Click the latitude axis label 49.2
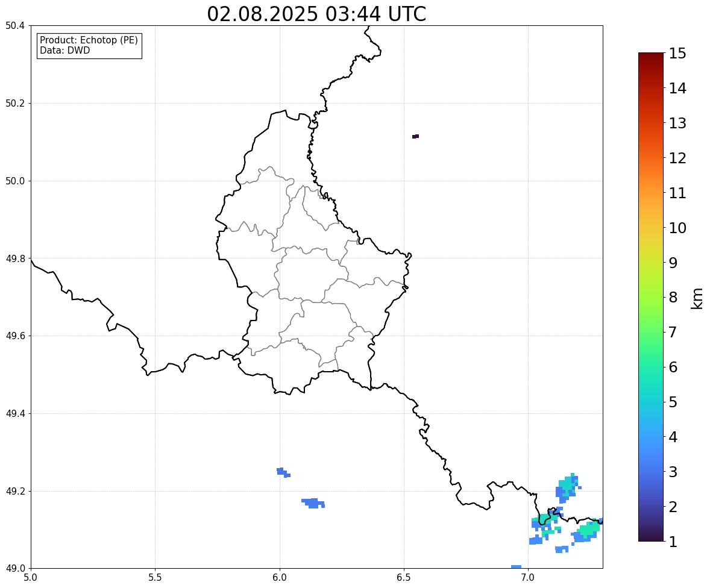The width and height of the screenshot is (710, 588). click(15, 491)
